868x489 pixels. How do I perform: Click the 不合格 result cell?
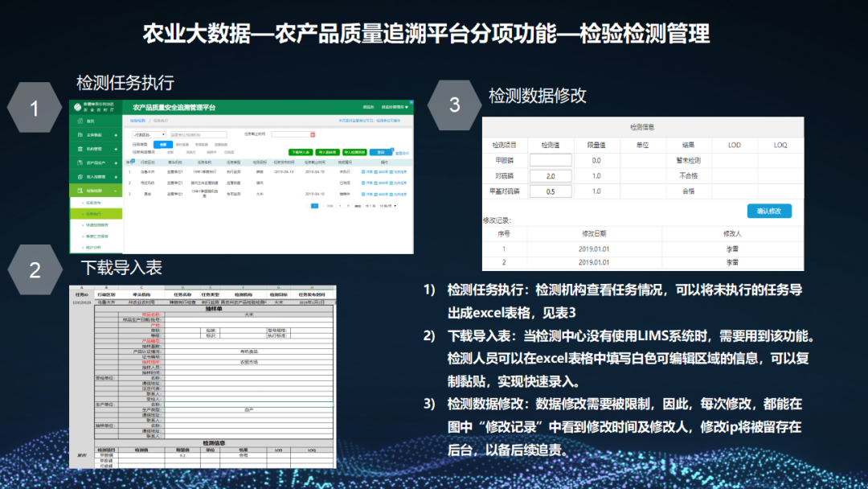(688, 176)
